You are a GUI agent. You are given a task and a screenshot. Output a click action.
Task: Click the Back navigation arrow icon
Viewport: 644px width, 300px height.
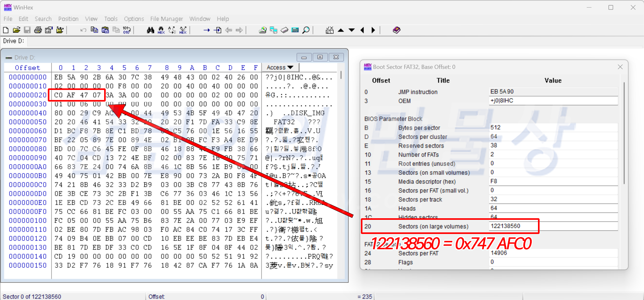click(228, 30)
